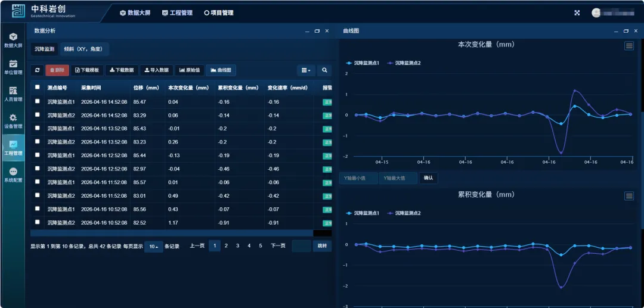644x308 pixels.
Task: Open the 本次变化量 chart hamburger menu
Action: (x=628, y=46)
